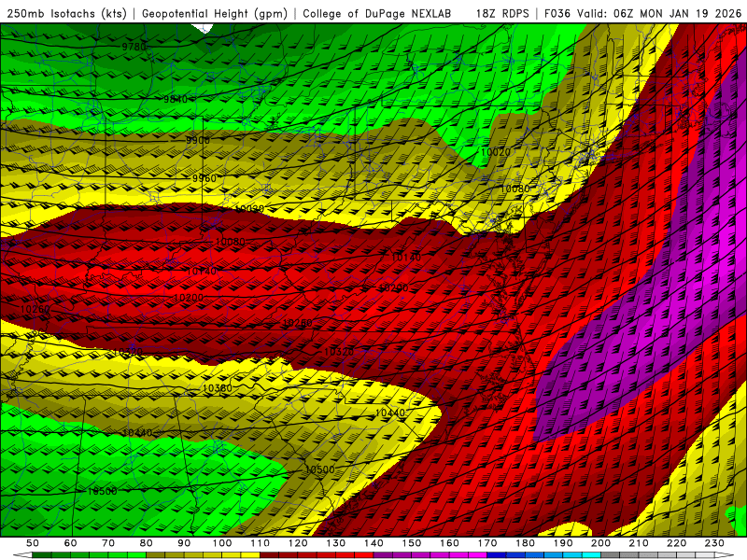Click the 50 kts color scale label
This screenshot has height=560, width=747.
point(33,543)
